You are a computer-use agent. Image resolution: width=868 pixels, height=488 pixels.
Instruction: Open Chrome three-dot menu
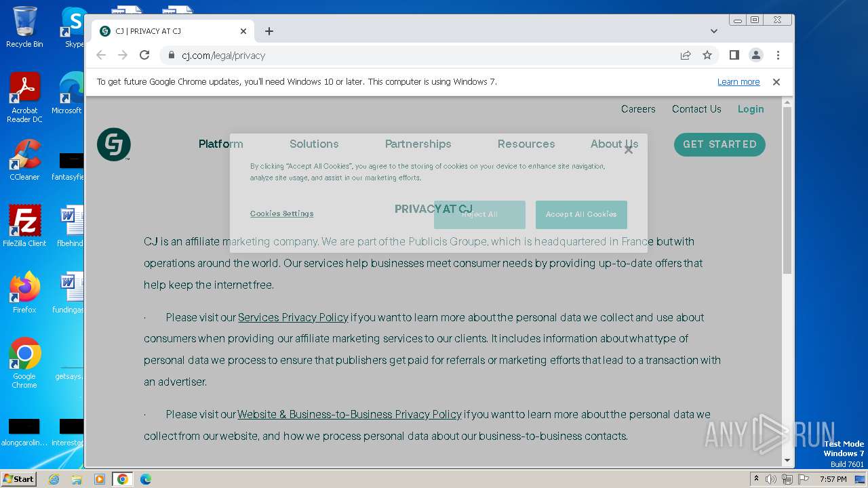point(778,55)
